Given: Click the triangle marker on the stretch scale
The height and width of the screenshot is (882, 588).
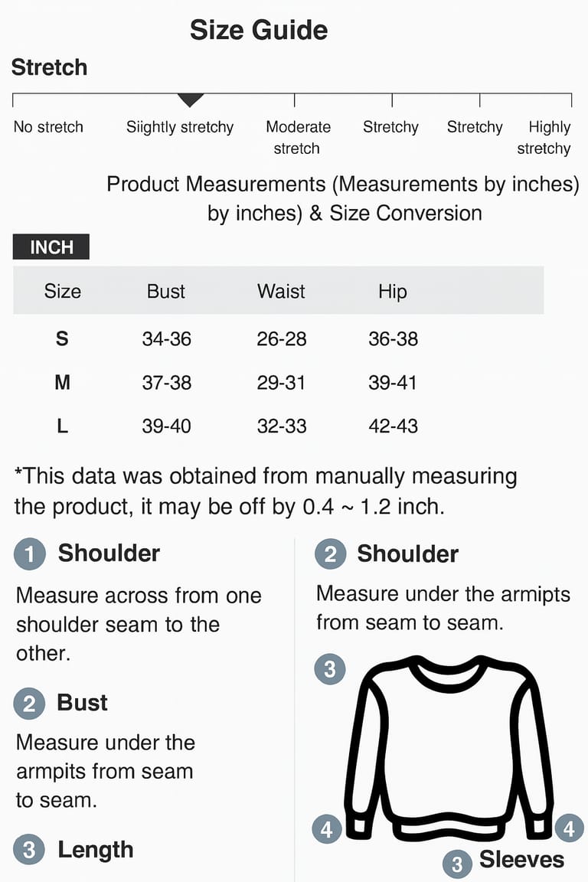Looking at the screenshot, I should (x=190, y=100).
